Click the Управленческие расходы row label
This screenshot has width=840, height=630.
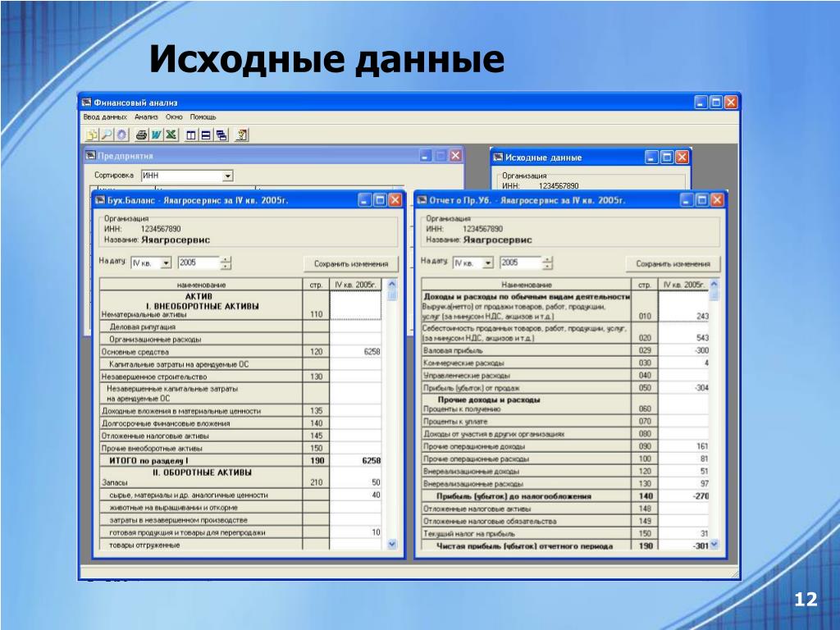(x=467, y=376)
